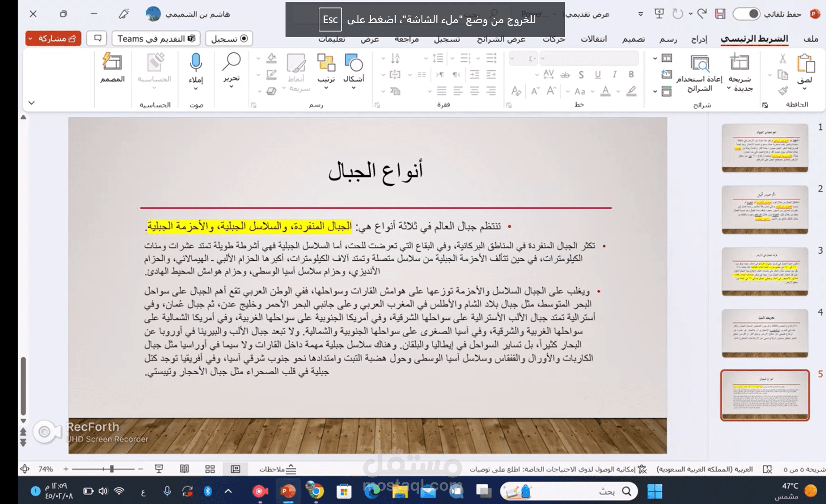Select the Format Painter brush icon
The image size is (826, 504).
coord(782,91)
